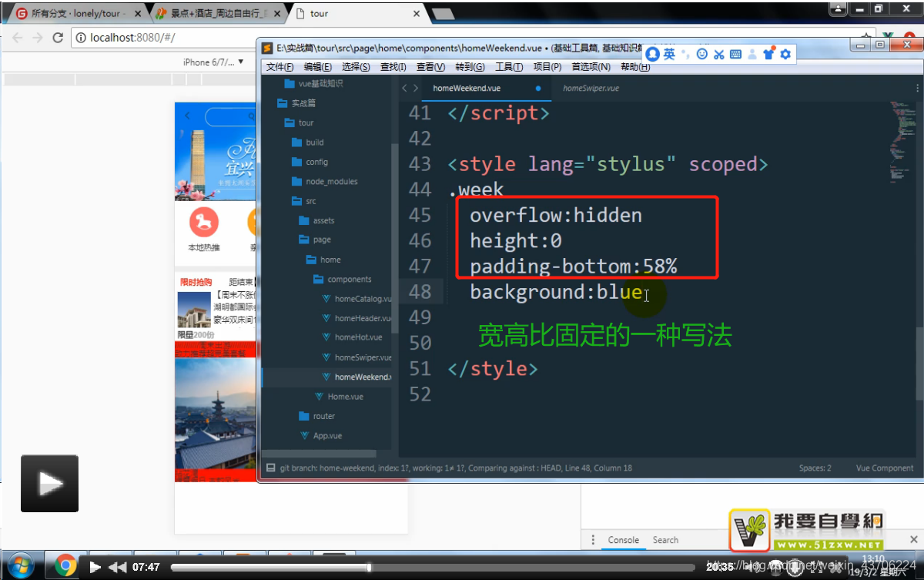This screenshot has height=580, width=924.
Task: Click the IME scissors screenshot icon
Action: 718,54
